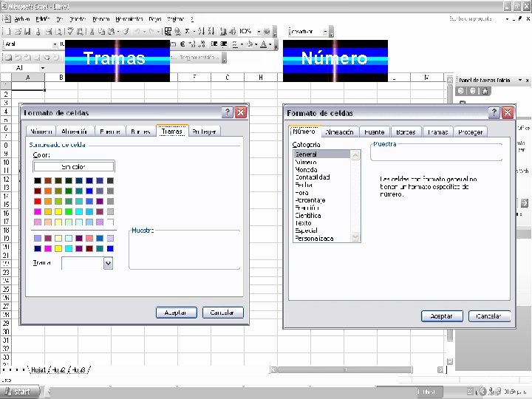Viewport: 532px width, 399px height.
Task: Run the Spelling check toolbar icon
Action: tap(70, 32)
